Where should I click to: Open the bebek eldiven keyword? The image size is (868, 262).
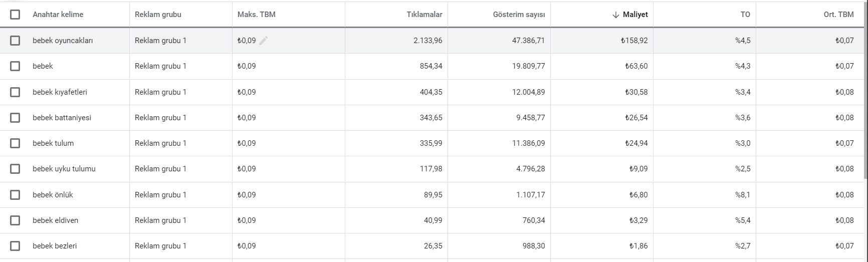pos(56,220)
